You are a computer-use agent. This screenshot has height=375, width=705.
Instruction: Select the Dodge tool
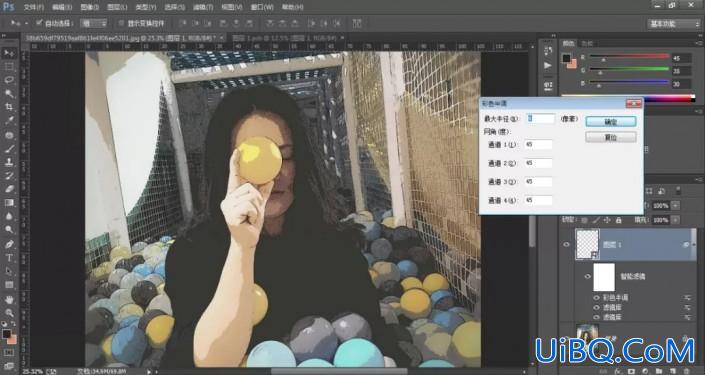9,230
